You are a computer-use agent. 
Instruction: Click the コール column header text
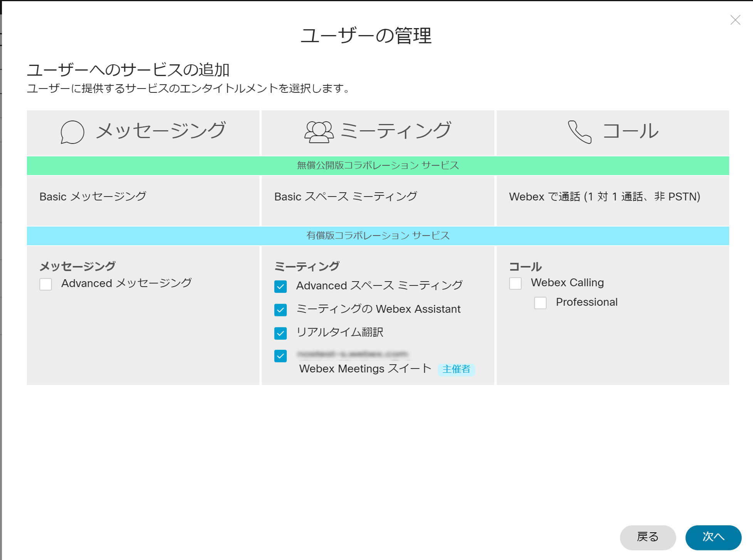click(x=631, y=131)
